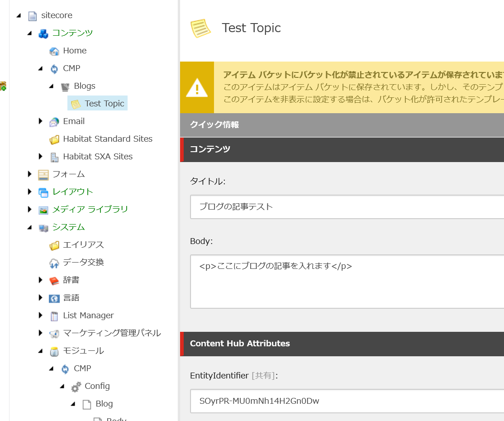Expand the Email tree node
The image size is (504, 421).
[41, 121]
